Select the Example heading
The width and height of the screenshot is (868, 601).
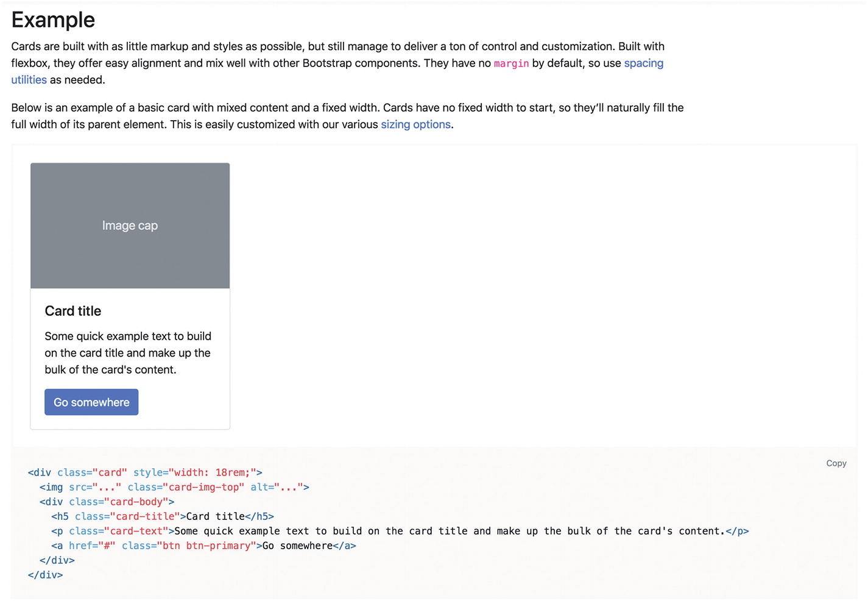pyautogui.click(x=53, y=20)
